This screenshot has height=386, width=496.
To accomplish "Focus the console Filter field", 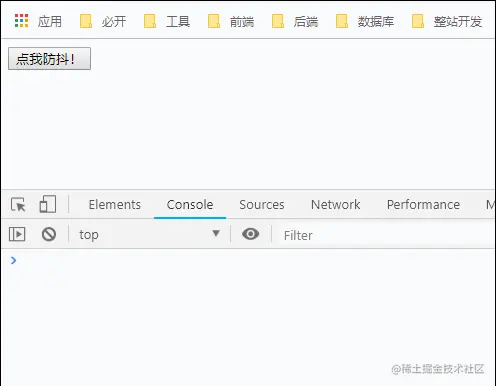I will coord(387,235).
